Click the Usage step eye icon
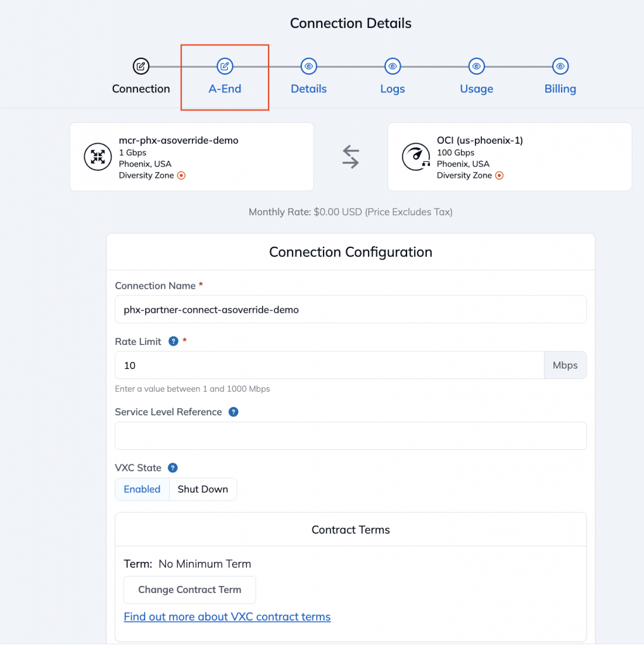Image resolution: width=644 pixels, height=648 pixels. 476,66
